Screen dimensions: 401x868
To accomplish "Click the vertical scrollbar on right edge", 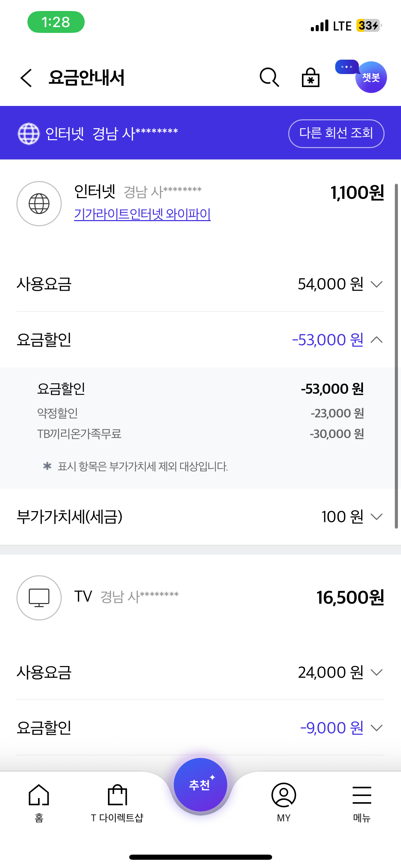I will click(x=396, y=357).
